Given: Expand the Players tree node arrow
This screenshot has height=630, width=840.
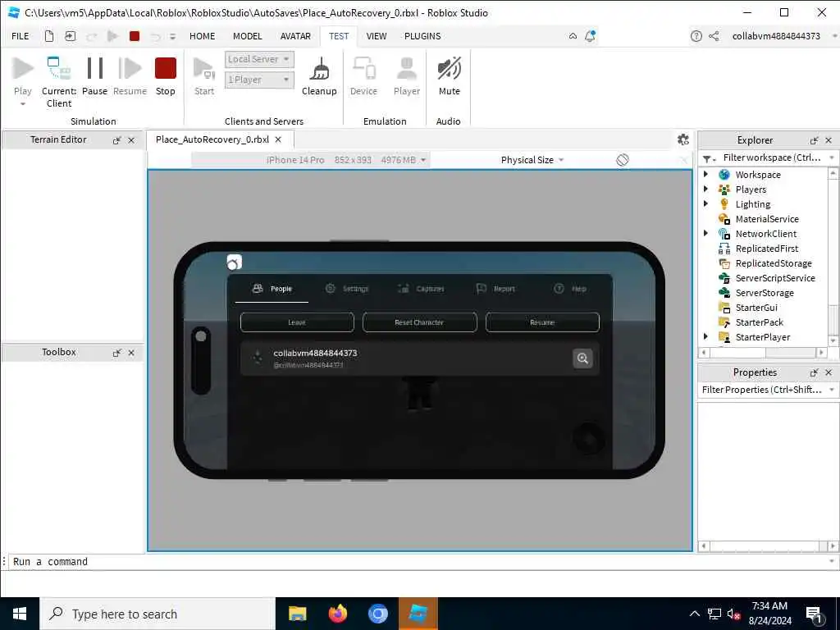Looking at the screenshot, I should [x=705, y=189].
